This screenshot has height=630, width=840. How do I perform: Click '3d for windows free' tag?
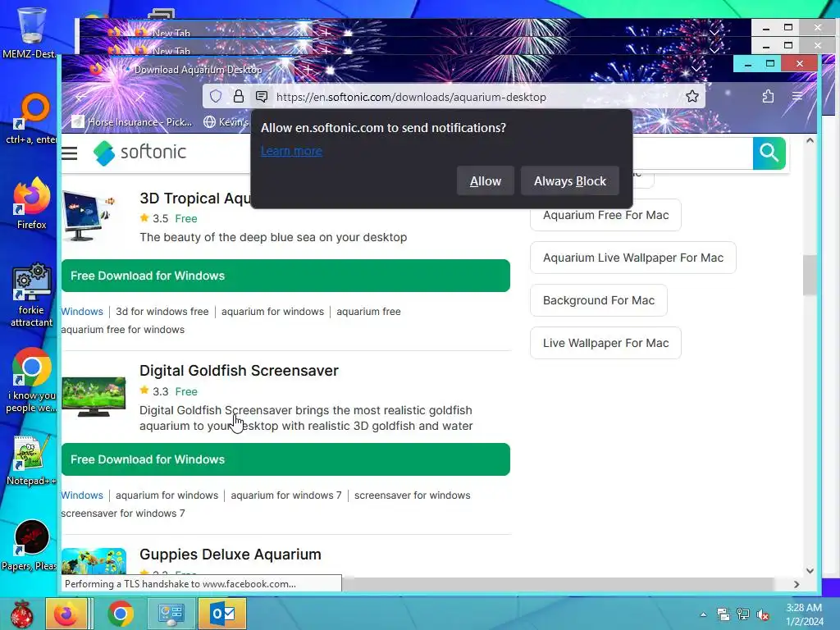pyautogui.click(x=162, y=312)
